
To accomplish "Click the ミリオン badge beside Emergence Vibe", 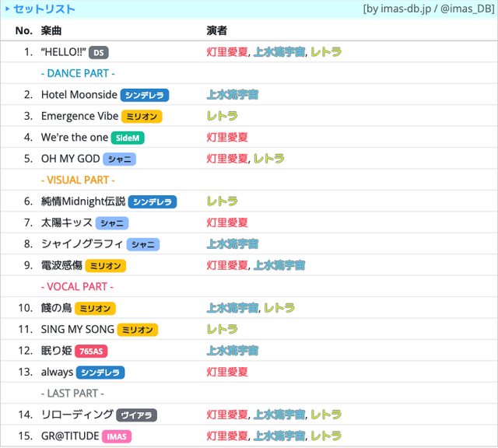I will coord(142,116).
